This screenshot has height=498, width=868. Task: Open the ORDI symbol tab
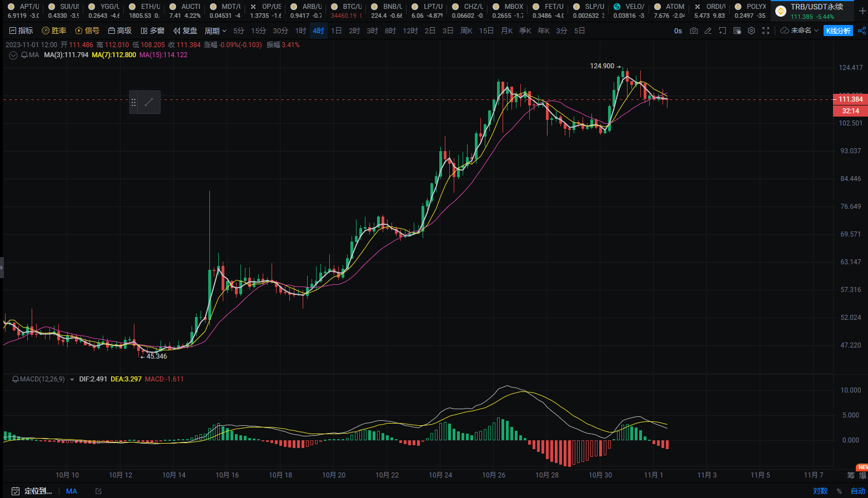click(x=710, y=11)
